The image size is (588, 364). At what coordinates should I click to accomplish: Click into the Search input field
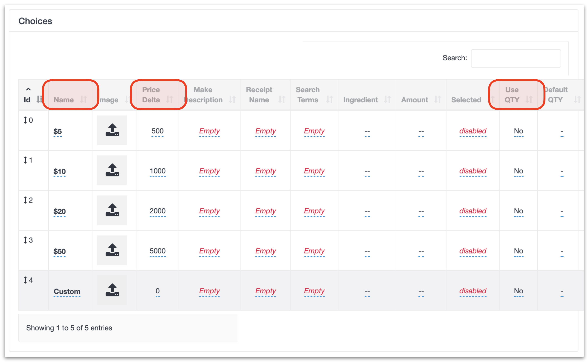tap(516, 58)
